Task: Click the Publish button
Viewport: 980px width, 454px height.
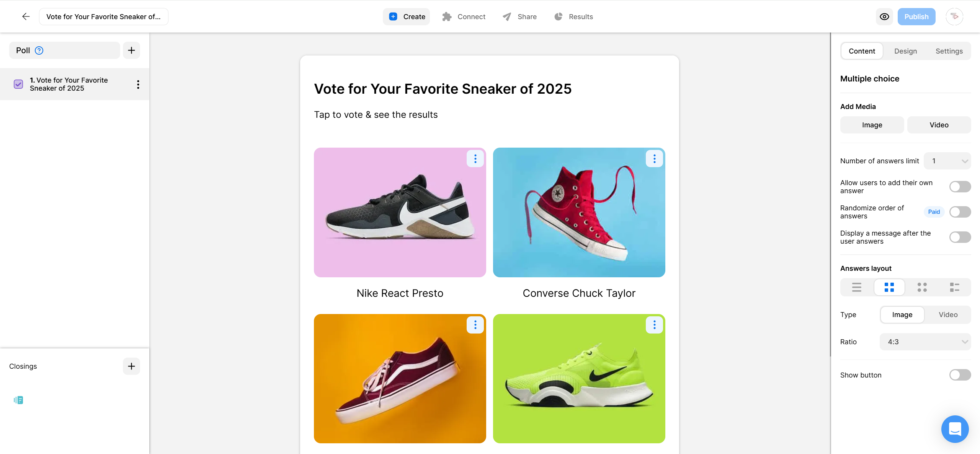Action: (916, 16)
